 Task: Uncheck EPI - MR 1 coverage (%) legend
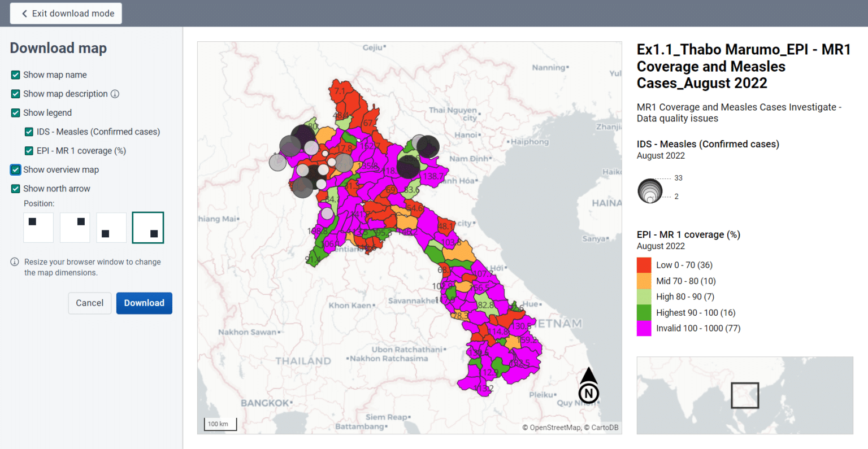[29, 151]
